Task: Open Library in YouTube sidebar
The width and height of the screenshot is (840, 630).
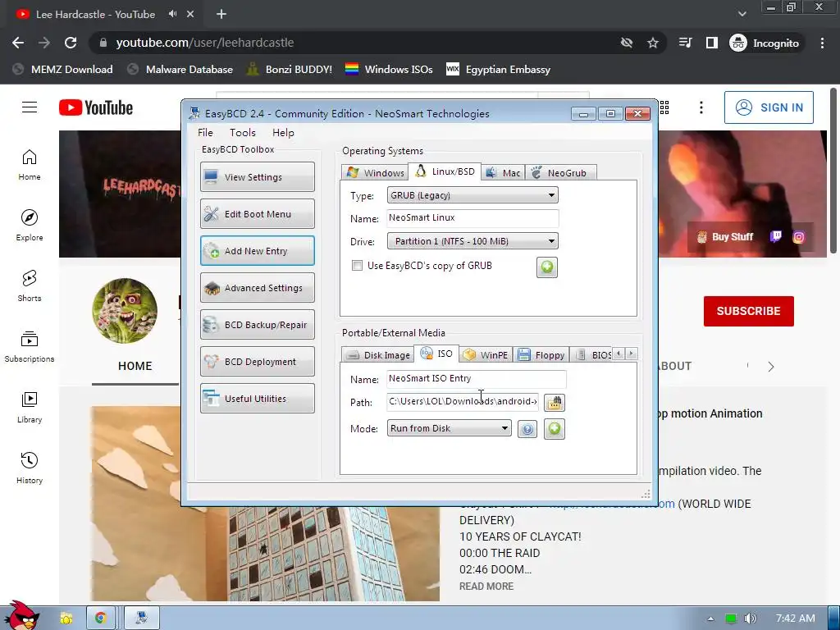Action: 30,408
